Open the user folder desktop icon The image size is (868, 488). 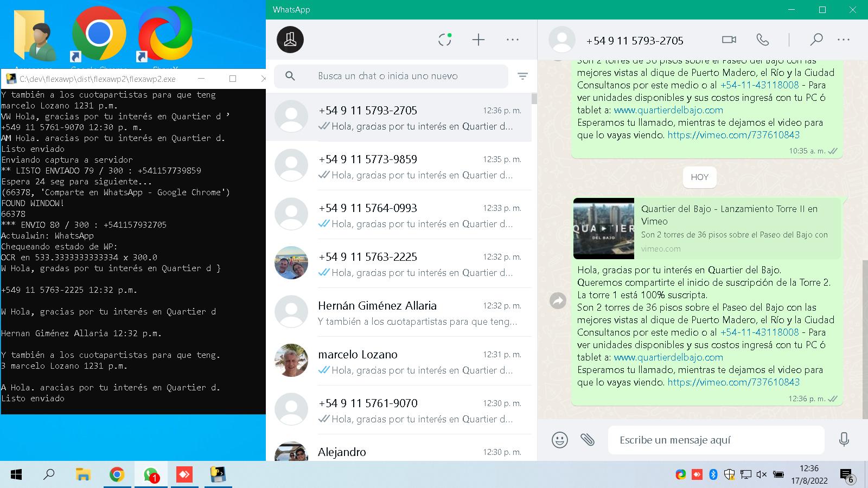tap(35, 35)
